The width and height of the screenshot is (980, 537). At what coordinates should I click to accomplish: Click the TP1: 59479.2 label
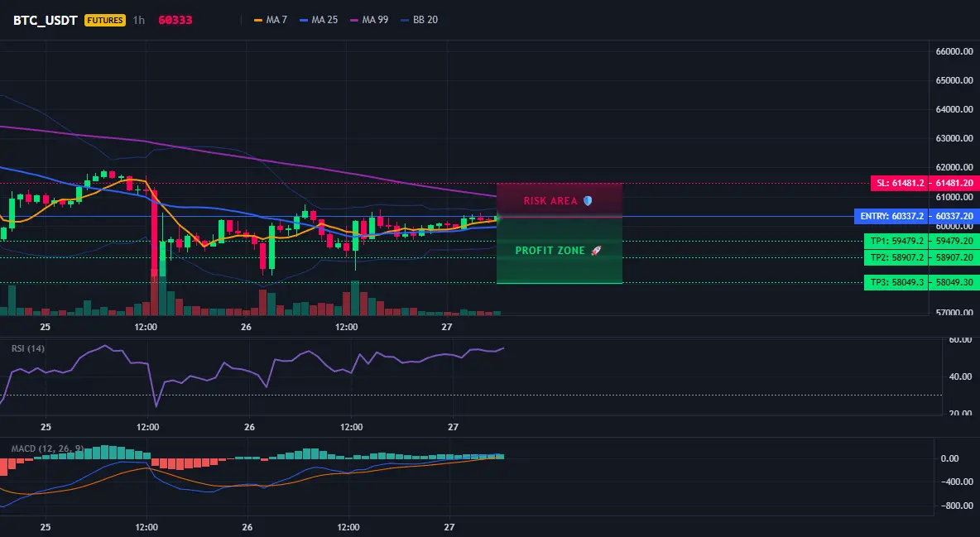point(896,241)
